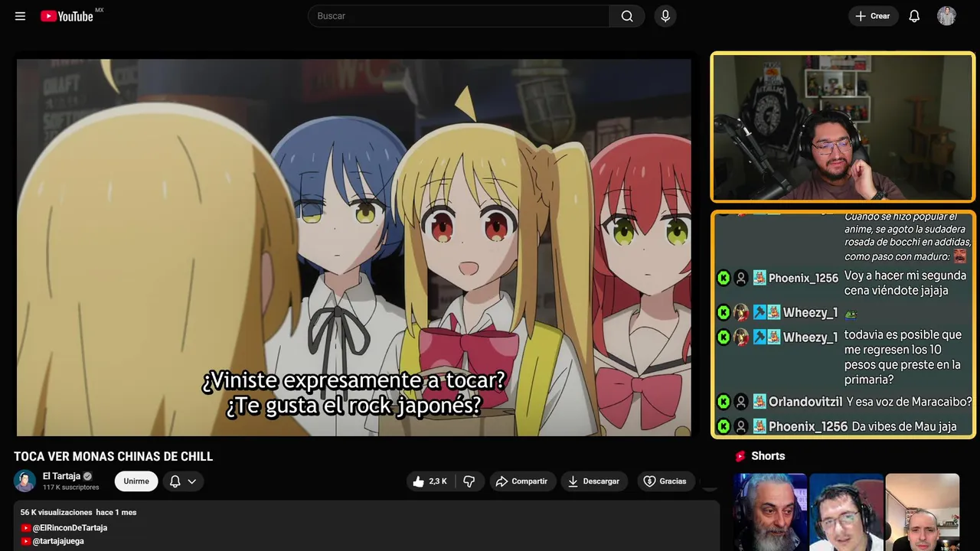Screen dimensions: 980x551
Task: Click the channel verified badge
Action: [87, 476]
